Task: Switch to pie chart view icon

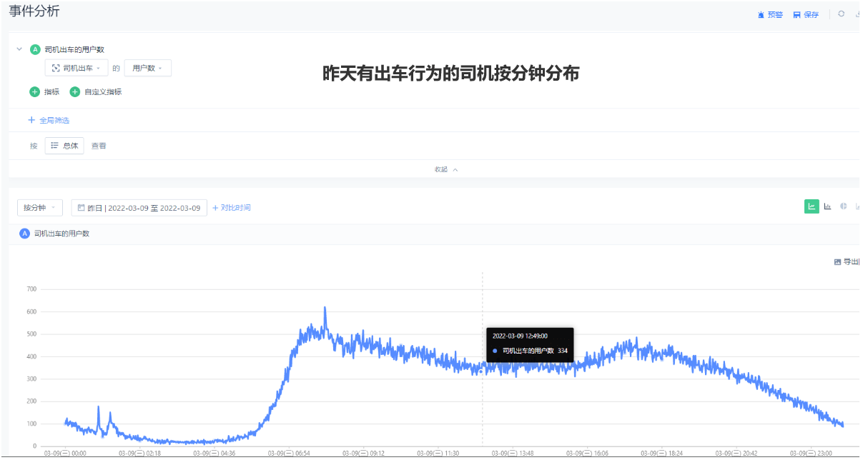Action: [x=844, y=206]
